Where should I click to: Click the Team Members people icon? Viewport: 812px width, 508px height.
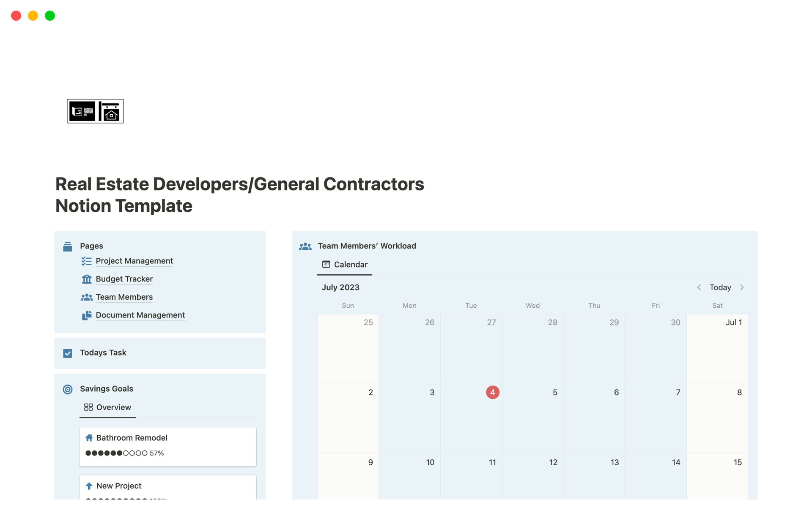coord(86,297)
